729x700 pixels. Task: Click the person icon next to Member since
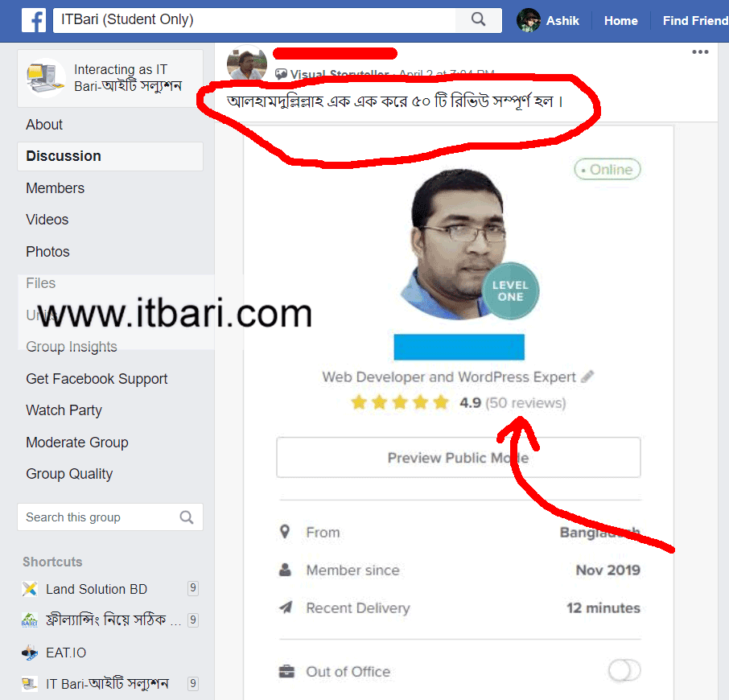point(285,570)
